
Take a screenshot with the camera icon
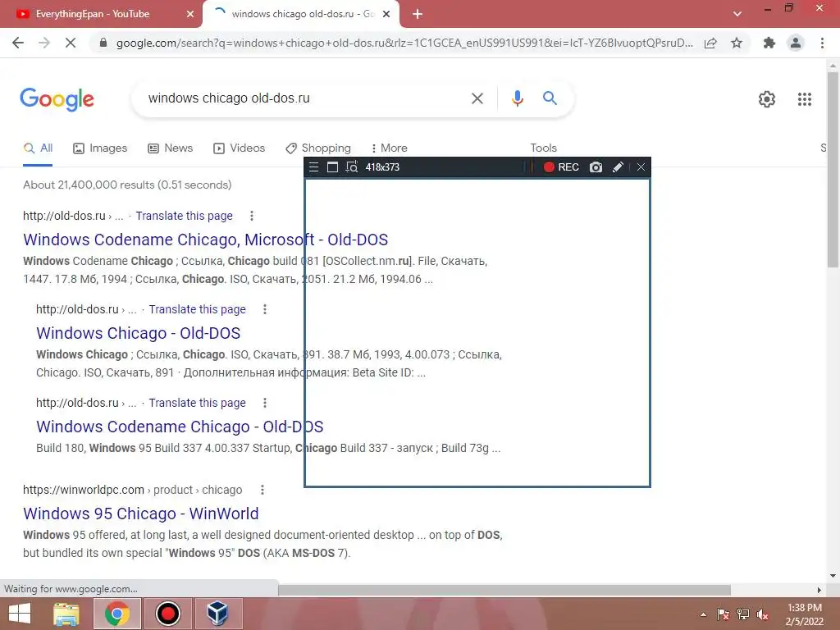[596, 167]
